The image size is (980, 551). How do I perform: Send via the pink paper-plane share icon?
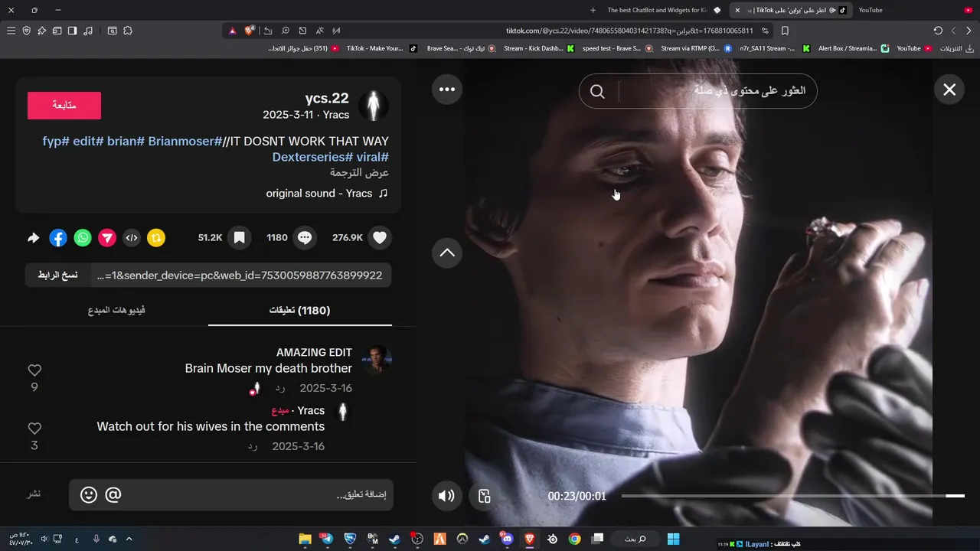[107, 238]
